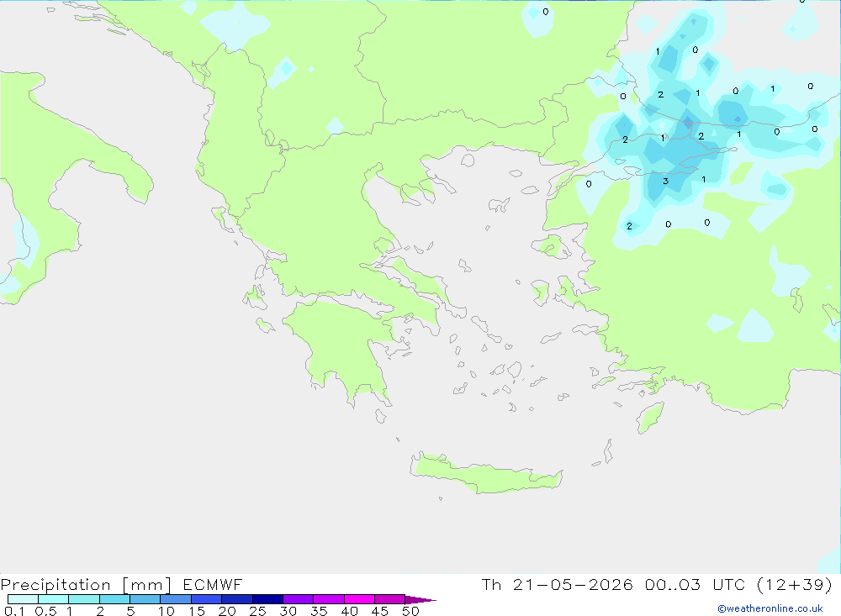841x616 pixels.
Task: Pick the legend swatch between 40 and 45
Action: tap(359, 599)
